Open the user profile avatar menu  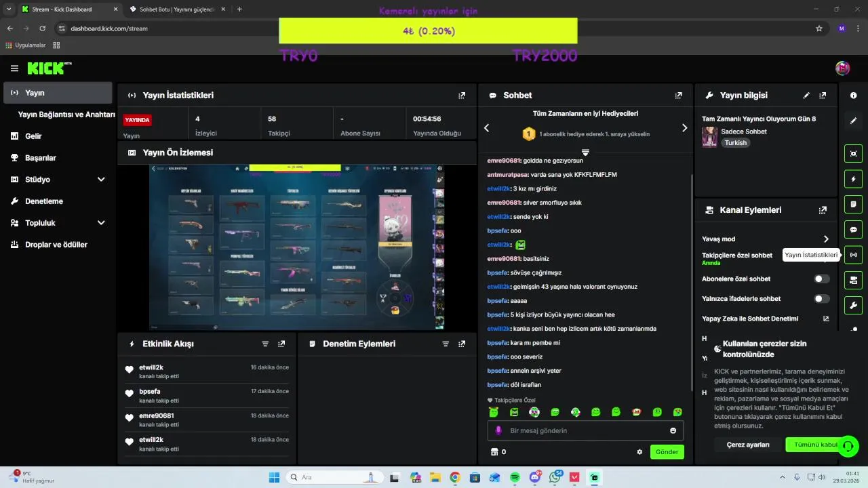click(842, 68)
